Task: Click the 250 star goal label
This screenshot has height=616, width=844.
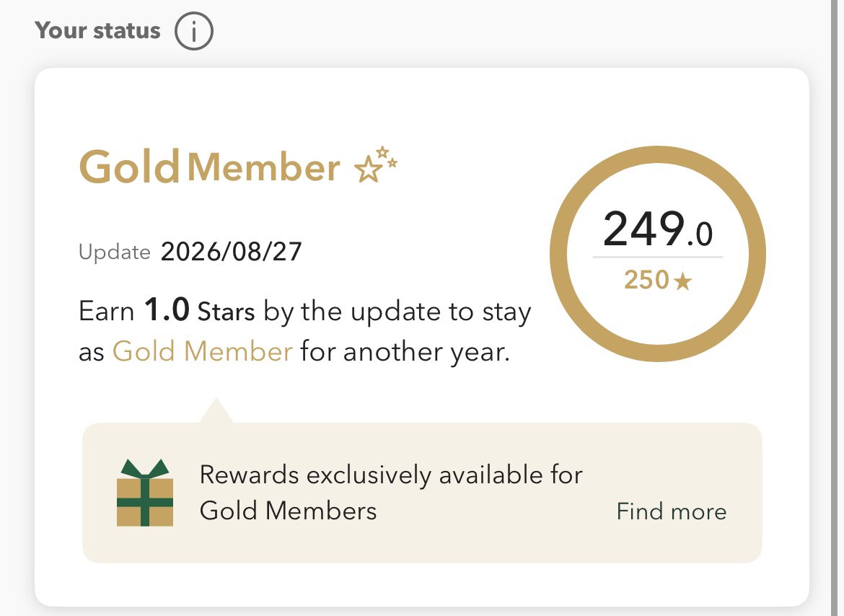Action: [x=646, y=281]
